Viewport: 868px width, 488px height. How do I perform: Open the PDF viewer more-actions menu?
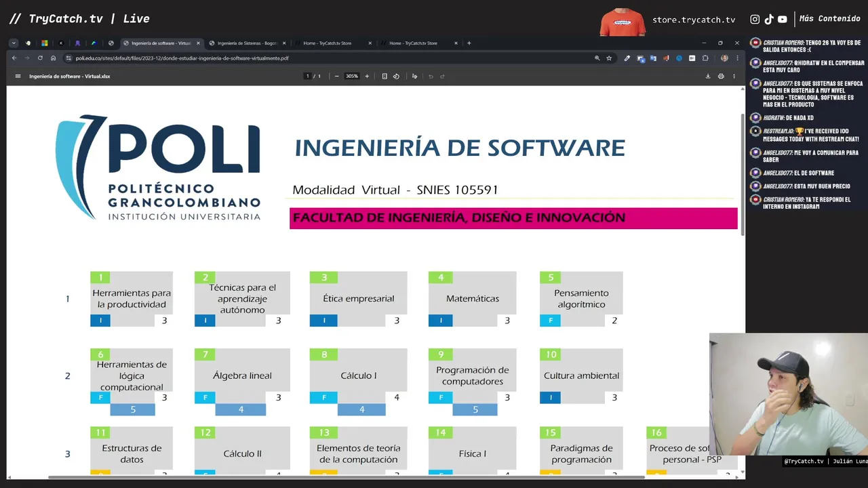point(734,76)
